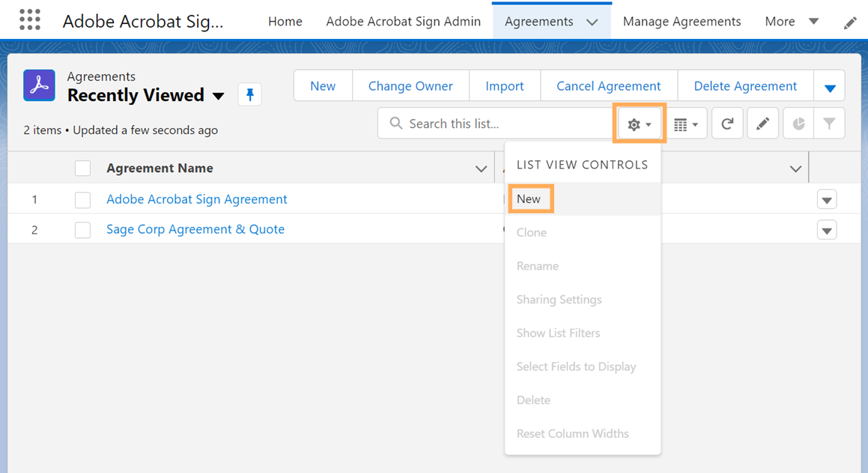
Task: Check the Adobe Acrobat Sign Agreement row
Action: (x=82, y=200)
